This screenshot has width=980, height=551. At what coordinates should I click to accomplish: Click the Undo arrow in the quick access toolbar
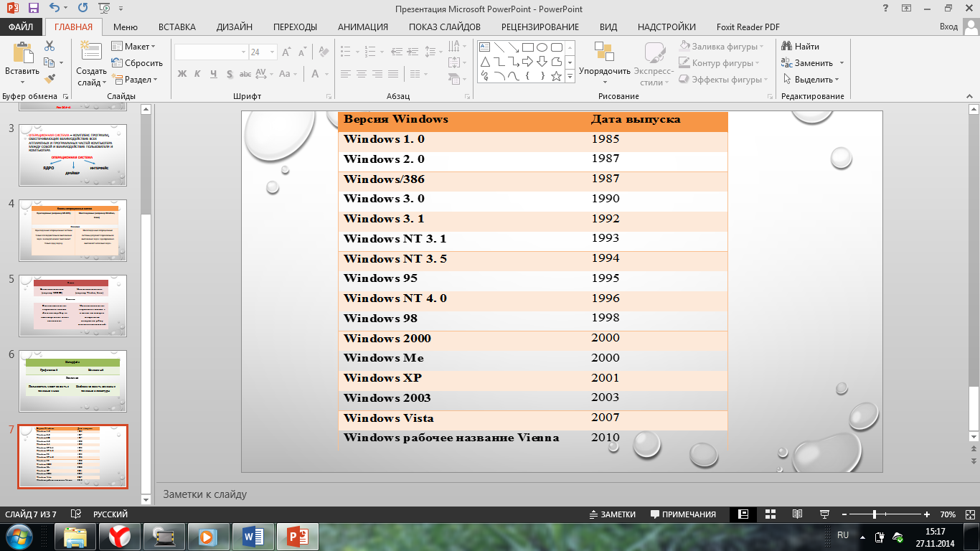pyautogui.click(x=55, y=9)
